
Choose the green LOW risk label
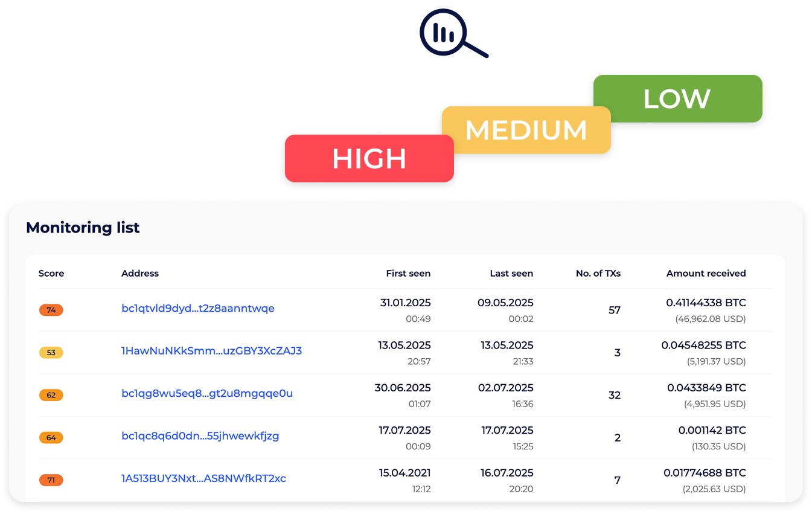point(677,99)
